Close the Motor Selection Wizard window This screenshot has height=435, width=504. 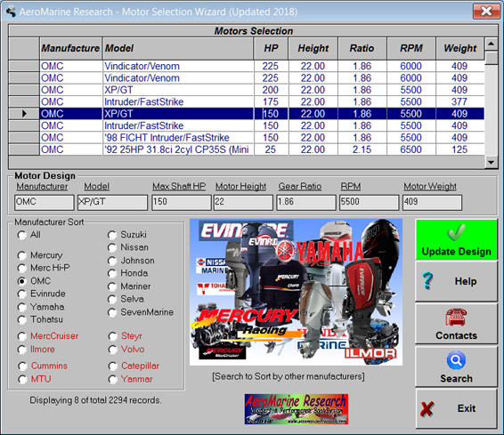coord(487,12)
